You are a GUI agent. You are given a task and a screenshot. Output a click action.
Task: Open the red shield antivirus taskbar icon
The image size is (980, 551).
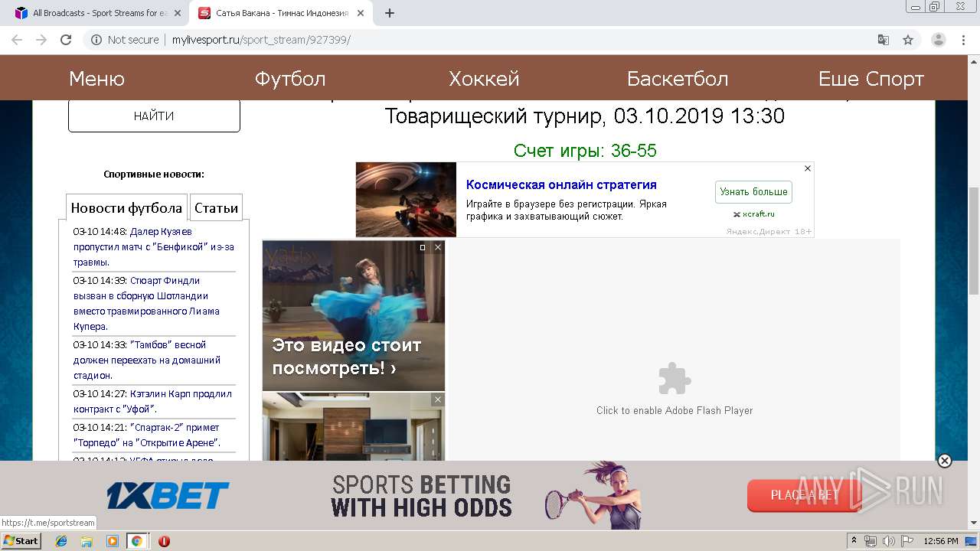(164, 541)
